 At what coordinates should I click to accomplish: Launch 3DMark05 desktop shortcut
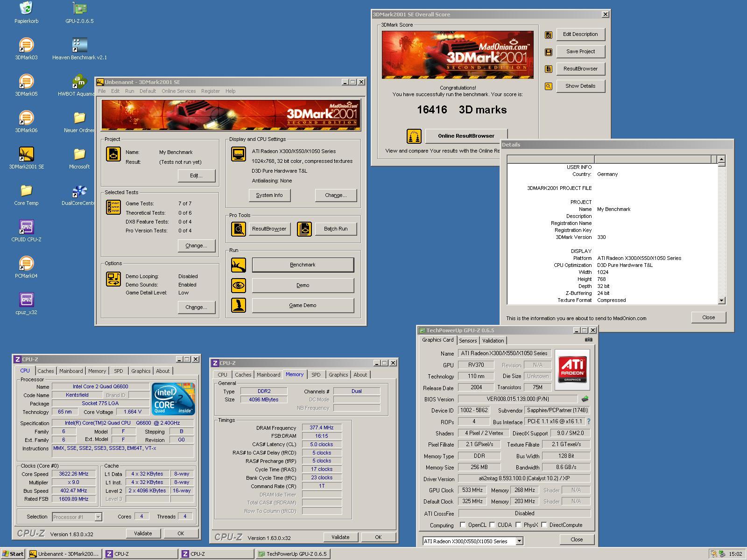(x=27, y=81)
